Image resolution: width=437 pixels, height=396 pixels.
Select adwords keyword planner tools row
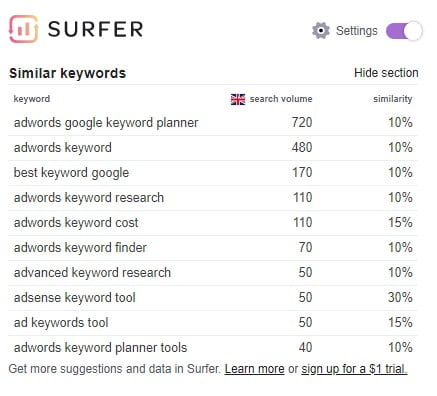pos(213,348)
